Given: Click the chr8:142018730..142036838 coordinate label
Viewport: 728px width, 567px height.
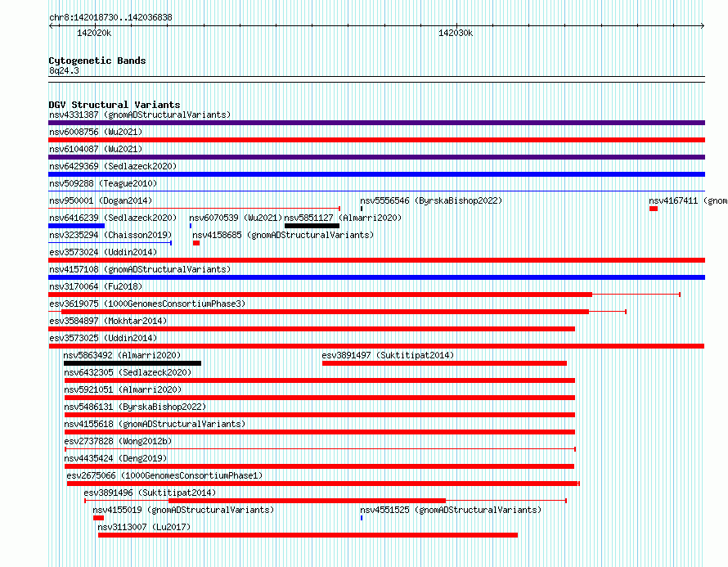Looking at the screenshot, I should [x=110, y=17].
